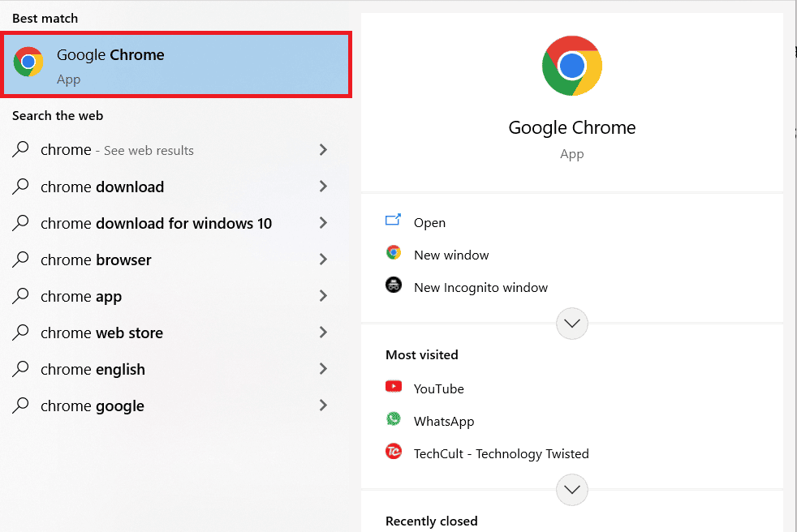Expand arrow for 'chrome app'

coord(323,296)
